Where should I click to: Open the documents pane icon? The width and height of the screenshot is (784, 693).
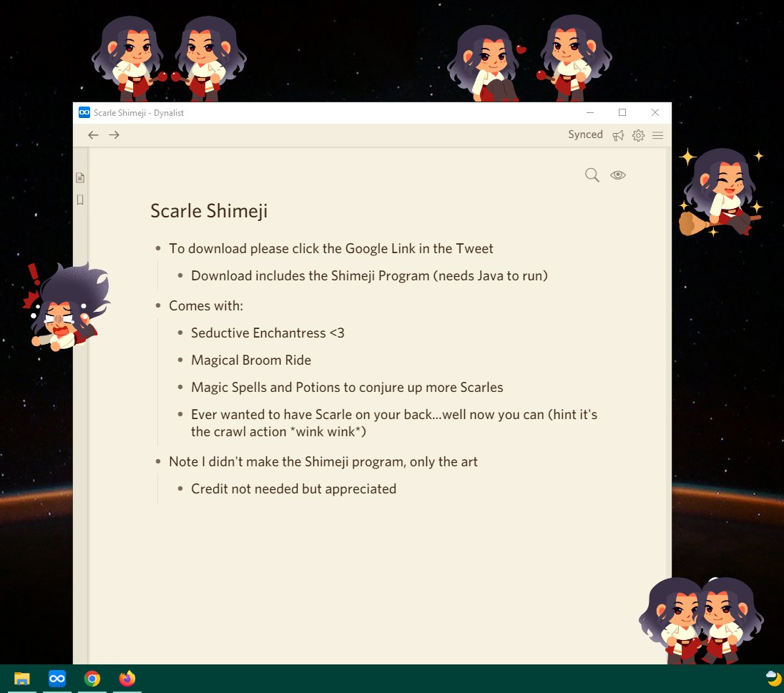click(80, 177)
